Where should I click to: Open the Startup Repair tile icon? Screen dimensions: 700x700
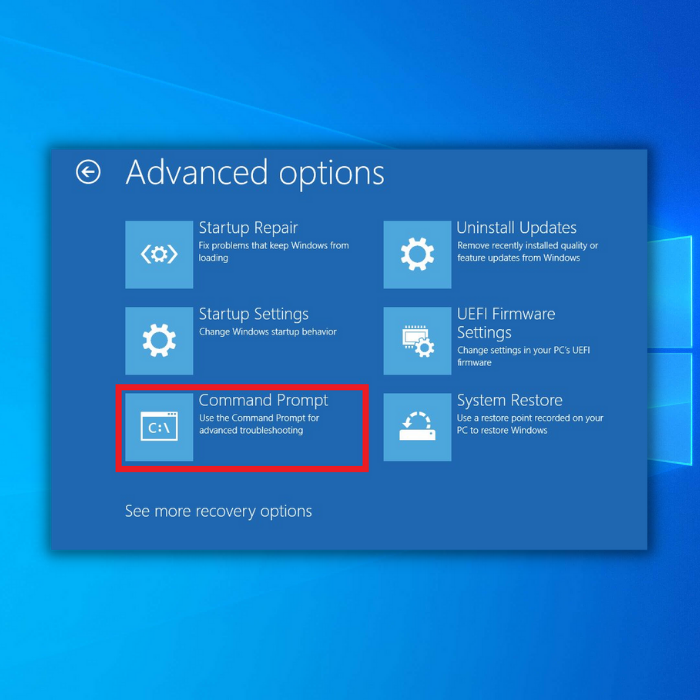[x=159, y=254]
